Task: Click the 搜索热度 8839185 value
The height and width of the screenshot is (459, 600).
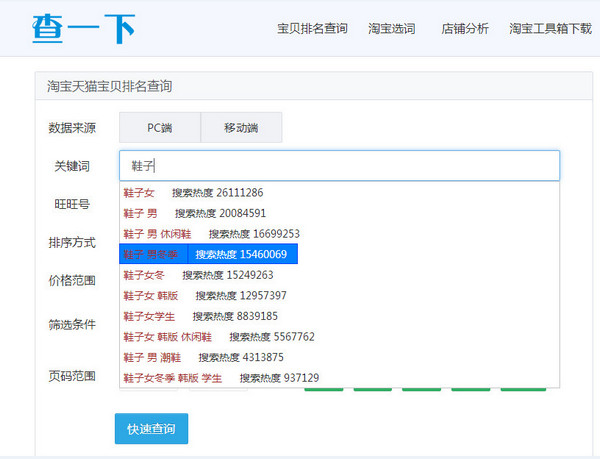Action: [235, 316]
